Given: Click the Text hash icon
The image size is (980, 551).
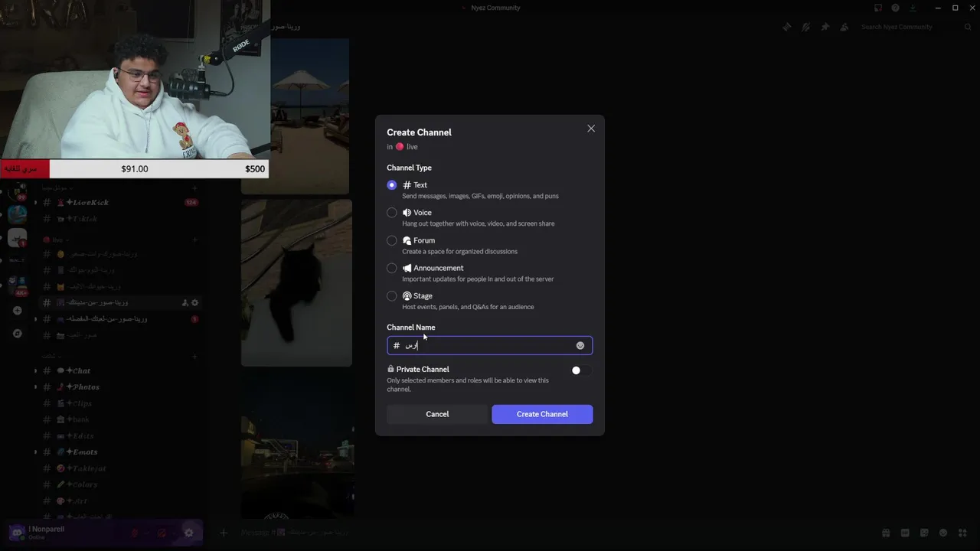Looking at the screenshot, I should point(407,185).
